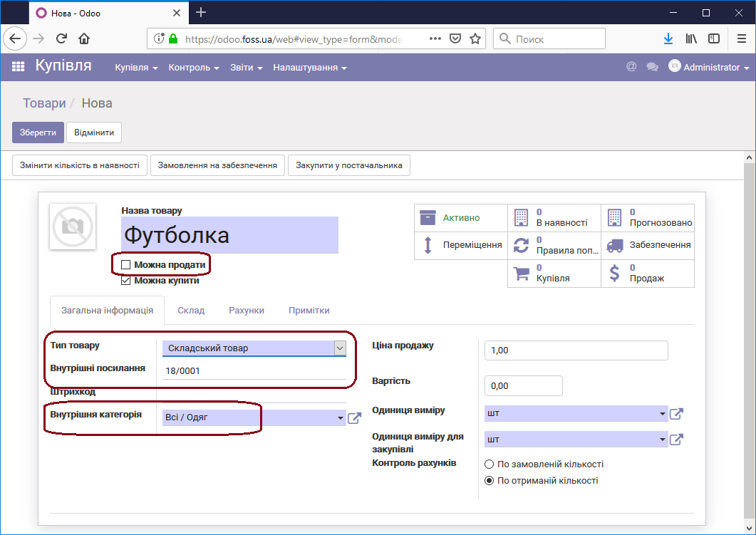Click Закупити у постачальника button
The width and height of the screenshot is (756, 535).
click(x=349, y=165)
